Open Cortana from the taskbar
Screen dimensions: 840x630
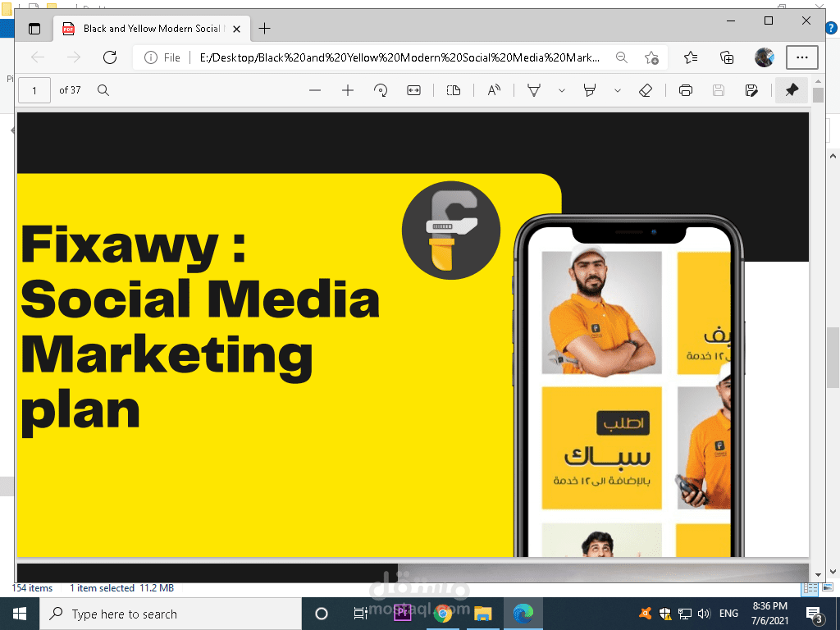click(x=322, y=614)
